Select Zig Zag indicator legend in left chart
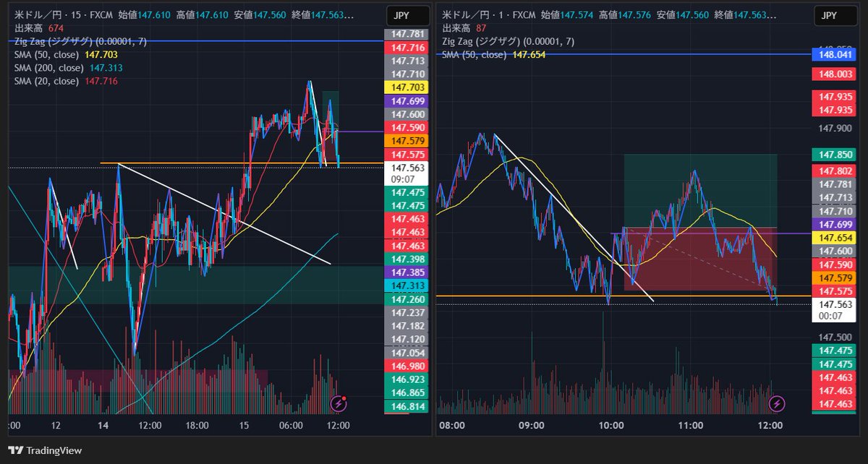The width and height of the screenshot is (868, 464). tap(80, 41)
